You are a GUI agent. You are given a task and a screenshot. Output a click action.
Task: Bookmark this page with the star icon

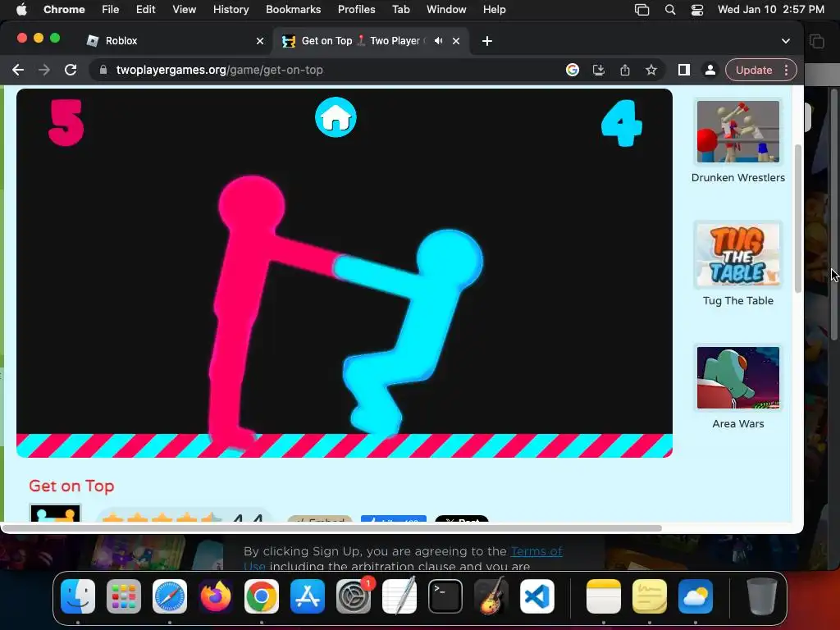click(x=651, y=71)
